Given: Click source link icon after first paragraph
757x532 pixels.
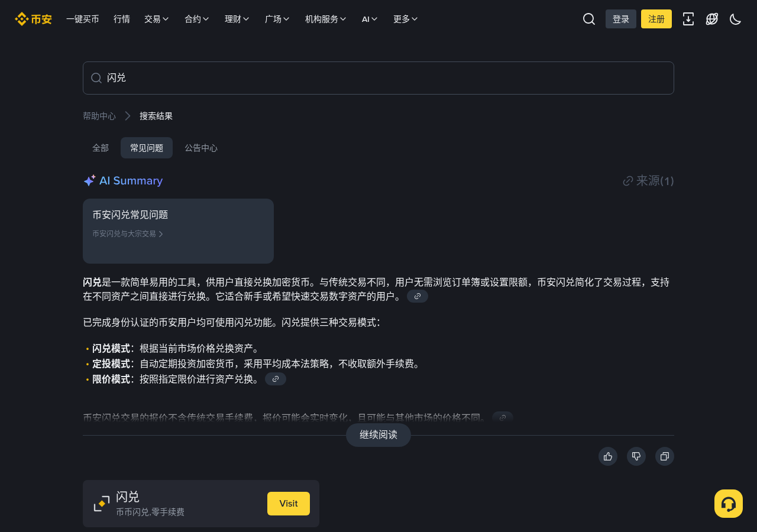Looking at the screenshot, I should [x=418, y=296].
